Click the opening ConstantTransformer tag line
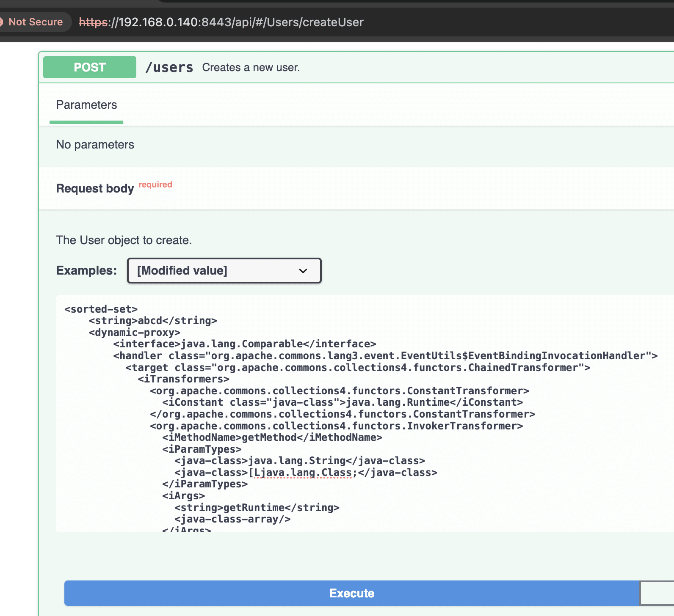674x616 pixels. 340,391
